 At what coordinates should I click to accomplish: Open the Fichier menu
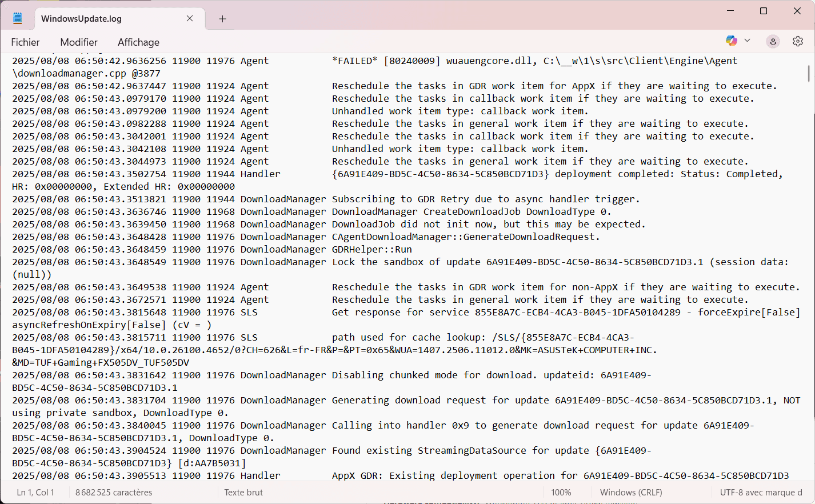(x=25, y=42)
